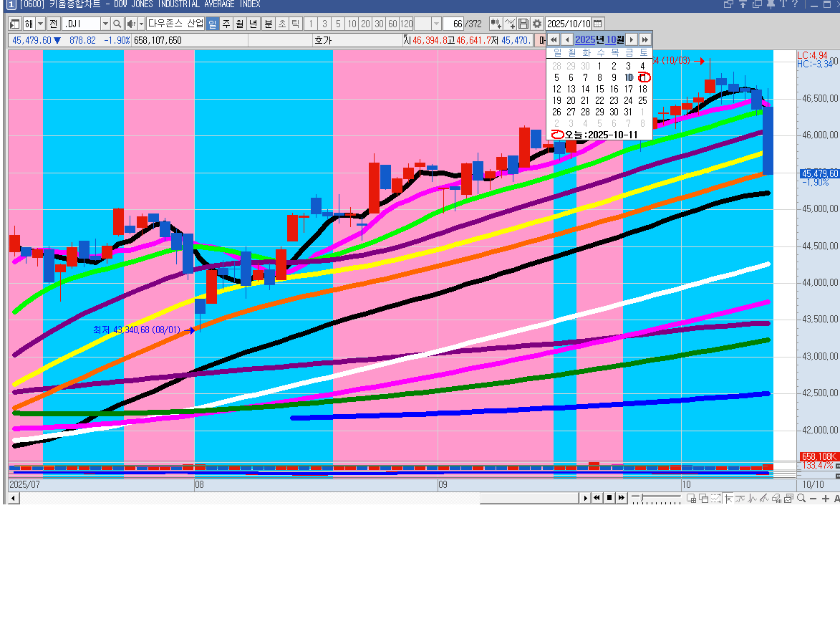Click the panel layout icon beside 해
840x619 pixels.
[15, 24]
